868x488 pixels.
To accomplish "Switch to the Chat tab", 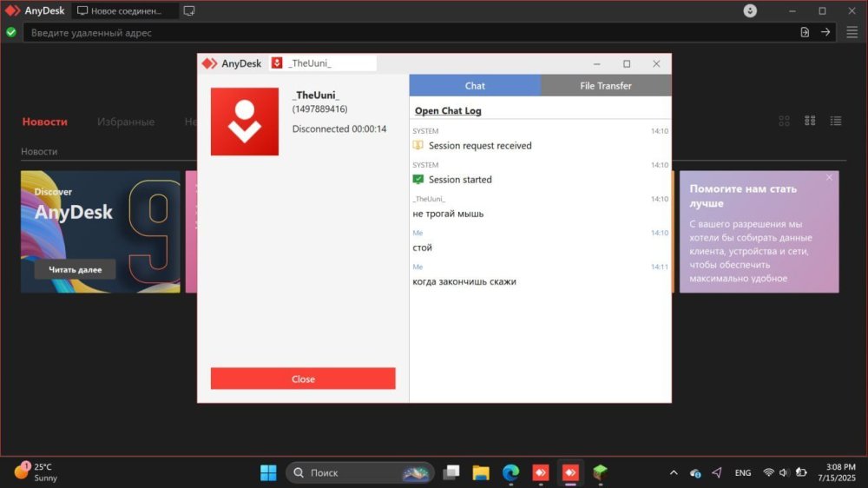I will (x=475, y=86).
